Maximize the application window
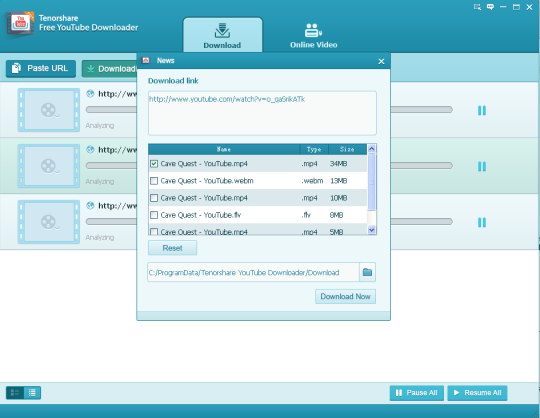Screen dimensions: 540x418 pos(516,7)
